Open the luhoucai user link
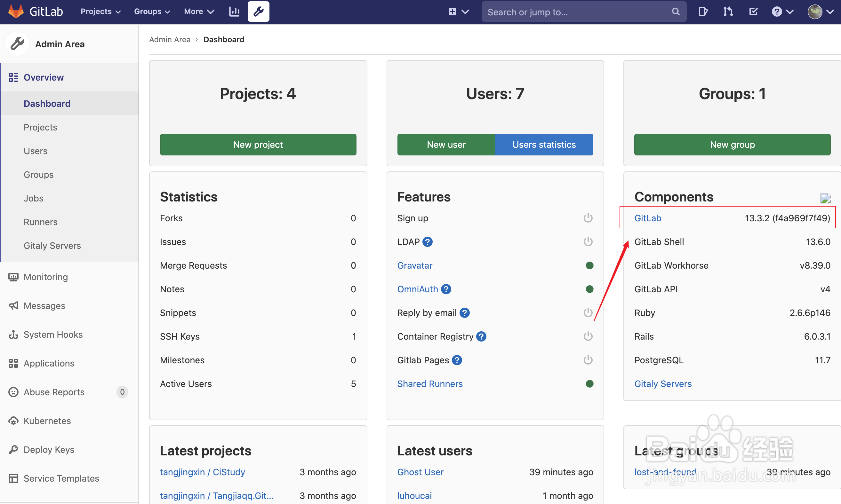Image resolution: width=841 pixels, height=504 pixels. [414, 496]
